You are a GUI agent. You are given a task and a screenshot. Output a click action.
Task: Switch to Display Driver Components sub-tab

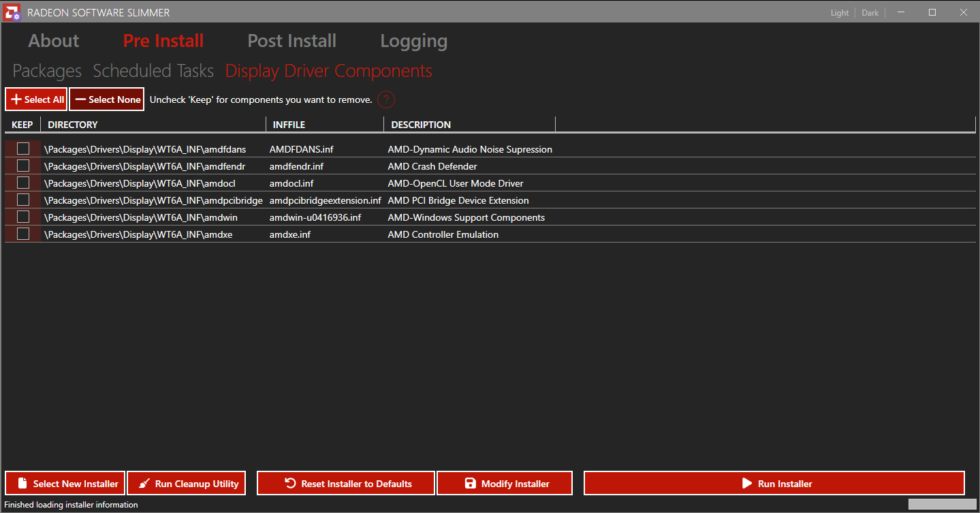(329, 71)
